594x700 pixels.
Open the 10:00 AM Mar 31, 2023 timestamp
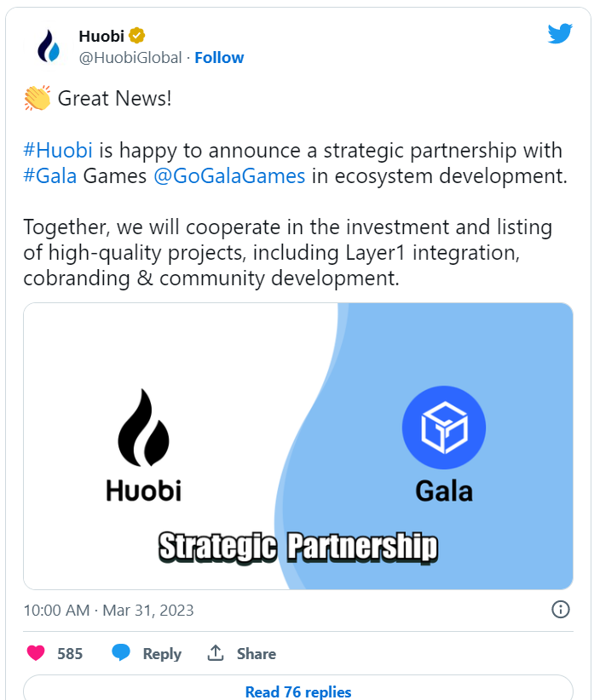coord(108,611)
